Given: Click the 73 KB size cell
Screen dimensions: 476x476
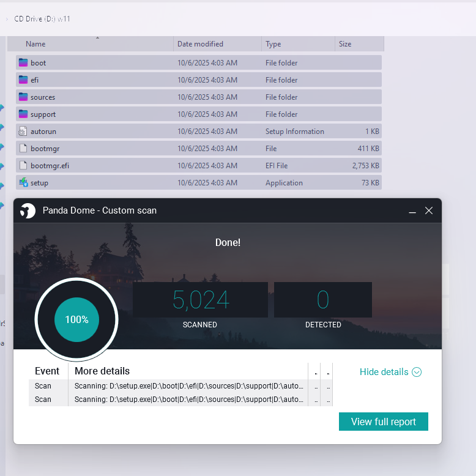Looking at the screenshot, I should point(370,182).
